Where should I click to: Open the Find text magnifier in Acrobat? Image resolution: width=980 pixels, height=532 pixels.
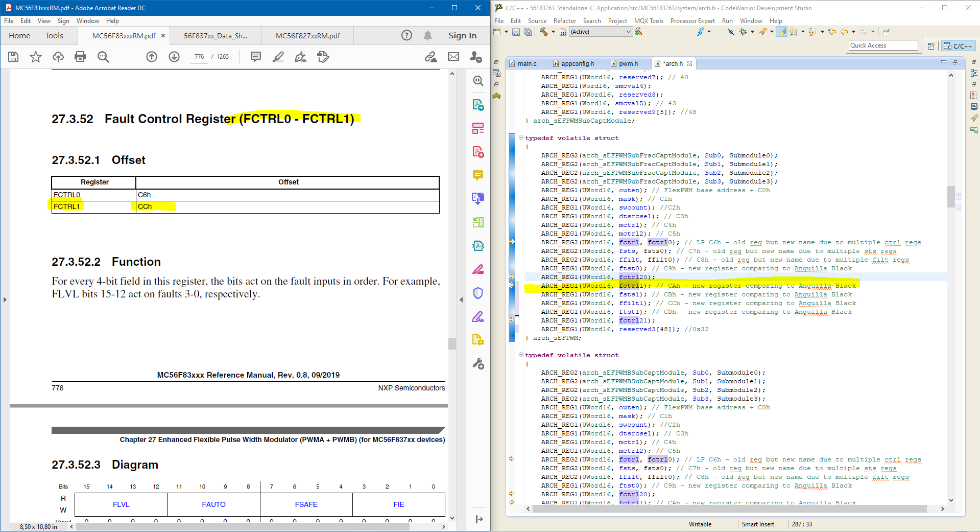click(x=103, y=57)
